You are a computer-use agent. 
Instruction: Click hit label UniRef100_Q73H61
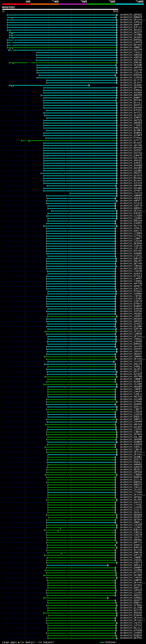[x=131, y=605]
